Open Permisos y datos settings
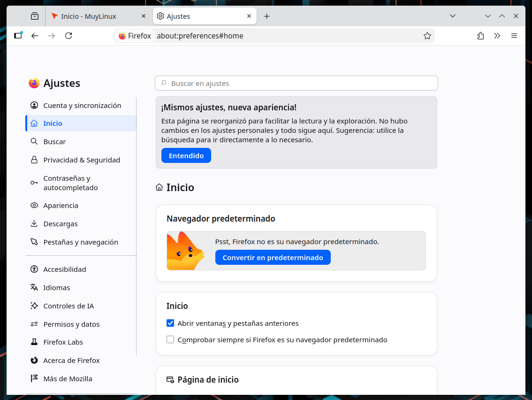The width and height of the screenshot is (532, 400). [x=81, y=324]
